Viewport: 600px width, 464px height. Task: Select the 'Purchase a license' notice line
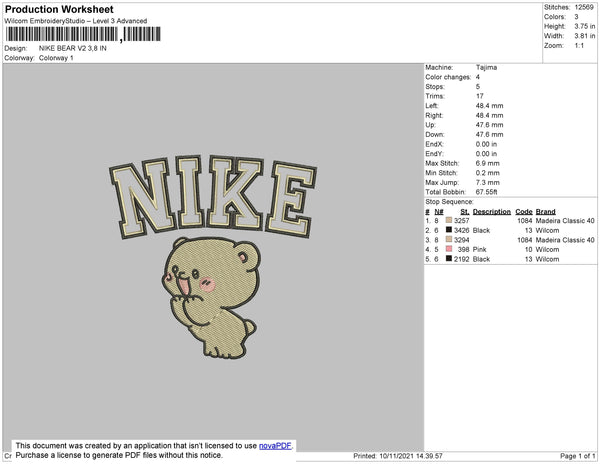click(x=119, y=455)
